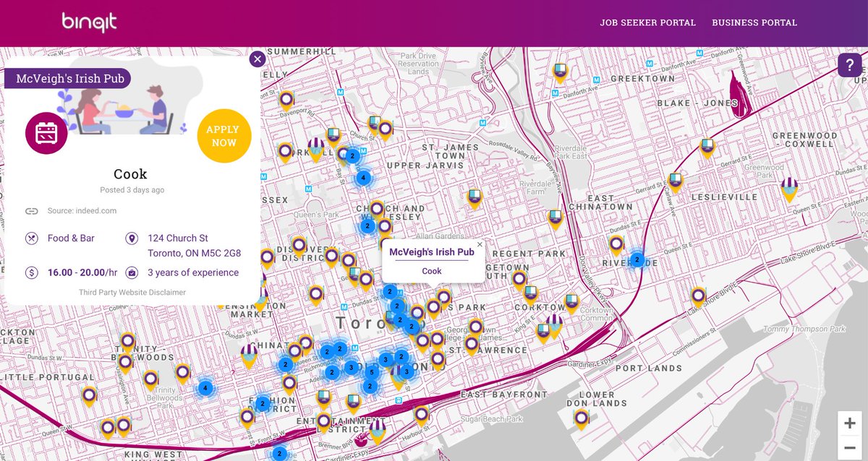Click the location pin icon by 124 Church St
868x461 pixels.
131,238
